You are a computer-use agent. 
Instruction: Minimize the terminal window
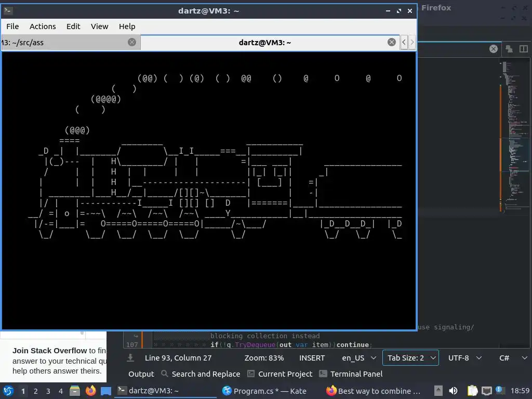click(x=388, y=11)
